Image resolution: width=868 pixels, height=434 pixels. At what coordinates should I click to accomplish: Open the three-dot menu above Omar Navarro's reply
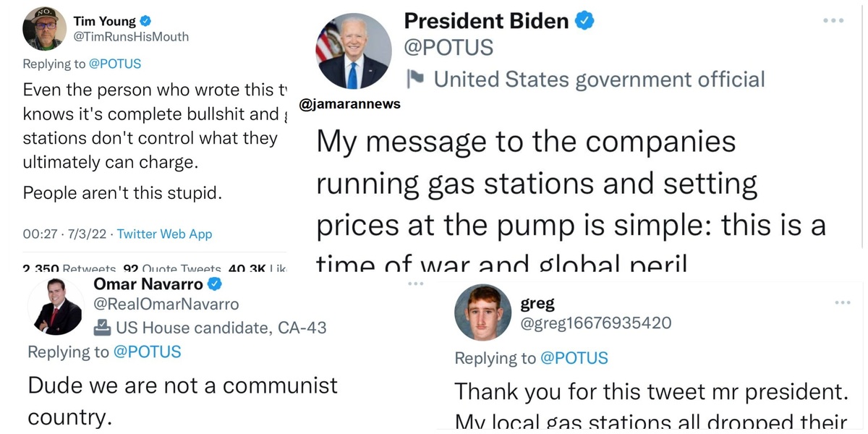(x=415, y=284)
